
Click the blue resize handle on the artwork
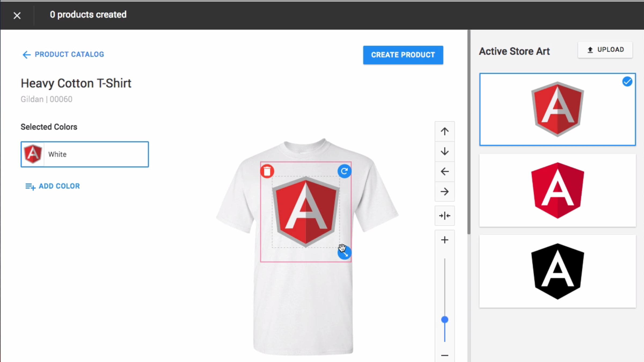pyautogui.click(x=345, y=254)
